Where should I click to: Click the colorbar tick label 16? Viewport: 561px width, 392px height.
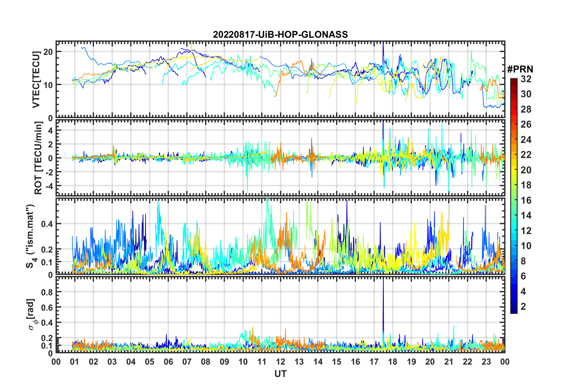click(526, 200)
